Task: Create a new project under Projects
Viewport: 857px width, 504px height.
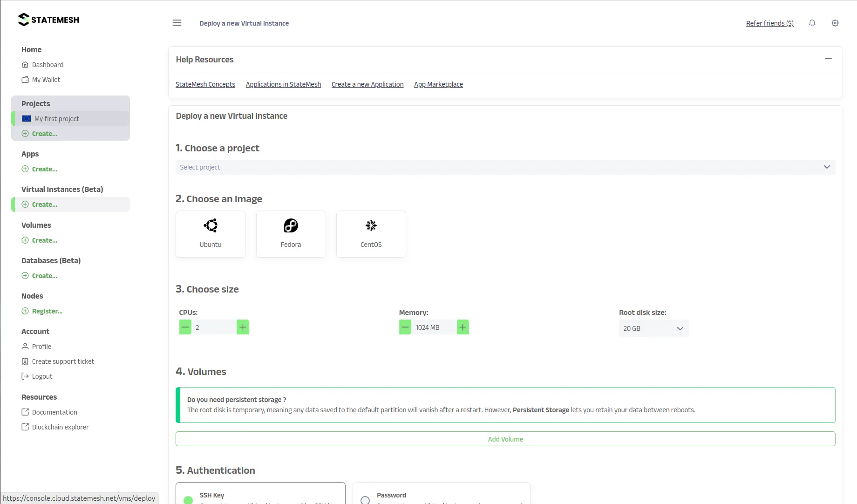Action: 44,134
